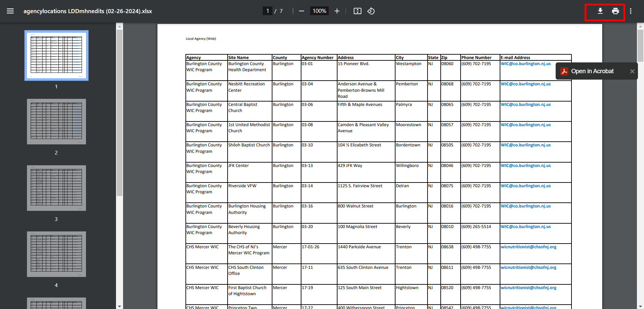The height and width of the screenshot is (309, 644).
Task: Edit the current page number field
Action: click(x=267, y=11)
